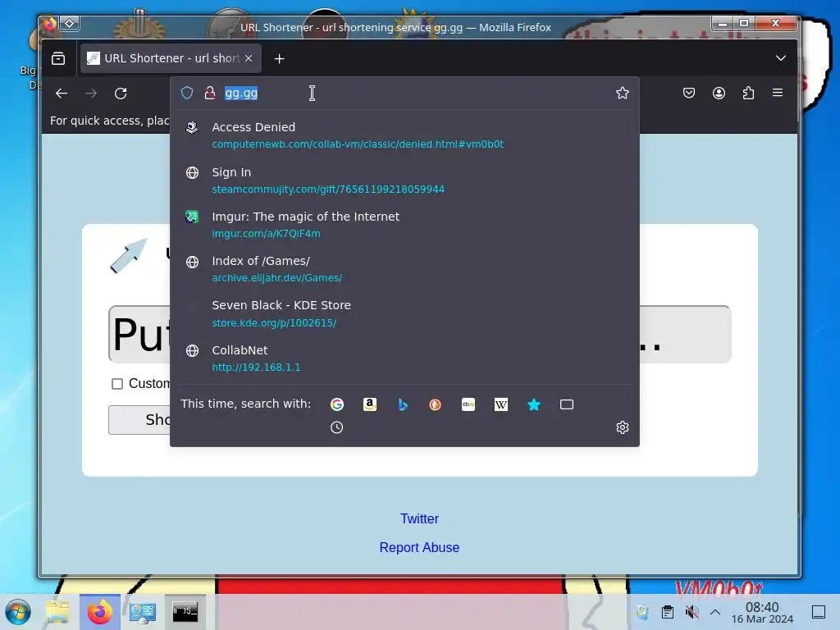Open the Sign In steamcommujity suggestion
The width and height of the screenshot is (840, 630).
coord(404,180)
